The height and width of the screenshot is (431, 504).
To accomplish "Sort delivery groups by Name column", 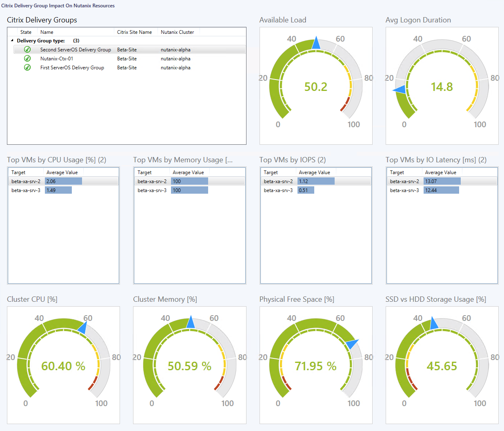I will pos(47,32).
